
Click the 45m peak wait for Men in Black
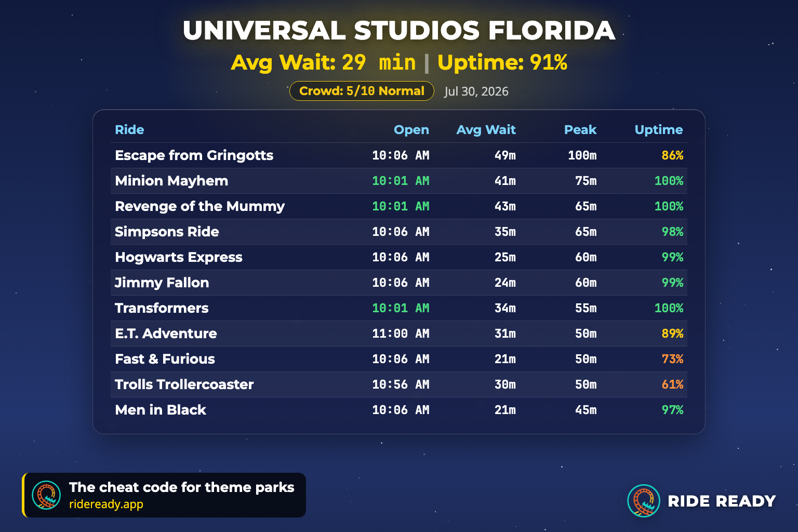click(x=586, y=410)
